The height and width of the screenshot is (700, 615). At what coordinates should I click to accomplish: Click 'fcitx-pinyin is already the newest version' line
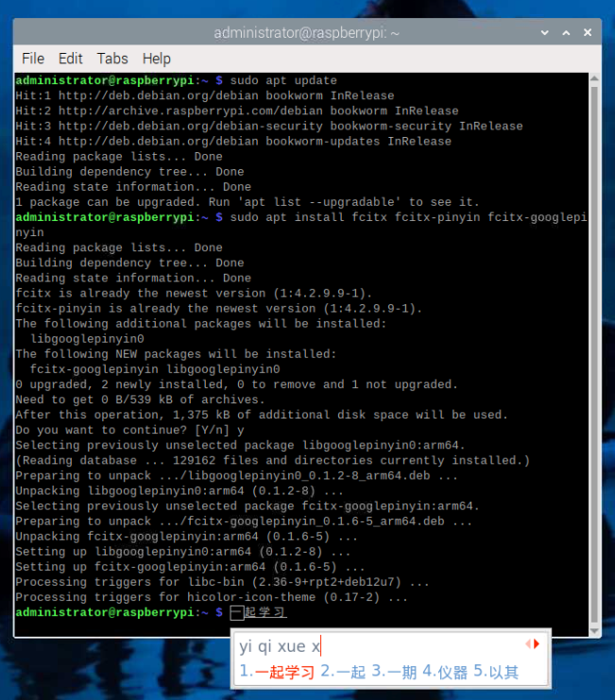[218, 309]
